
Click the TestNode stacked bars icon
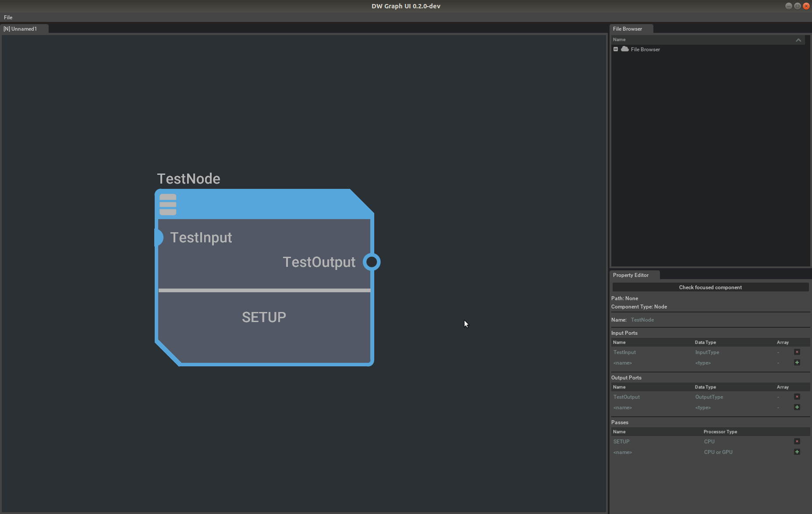tap(168, 205)
